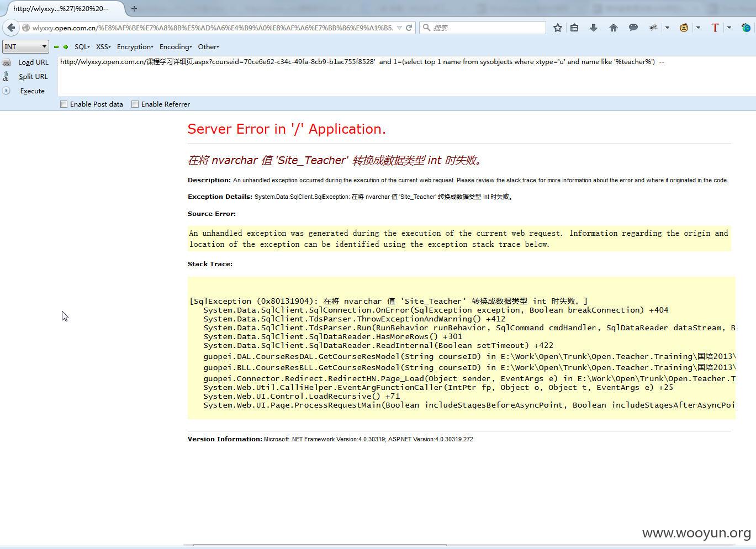
Task: Open the chat speech bubble icon
Action: coord(633,28)
